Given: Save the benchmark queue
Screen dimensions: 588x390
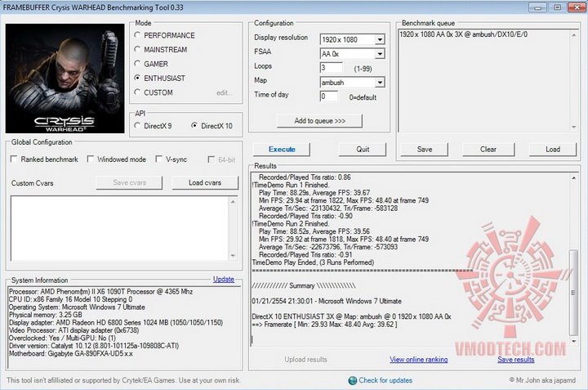Looking at the screenshot, I should (424, 150).
